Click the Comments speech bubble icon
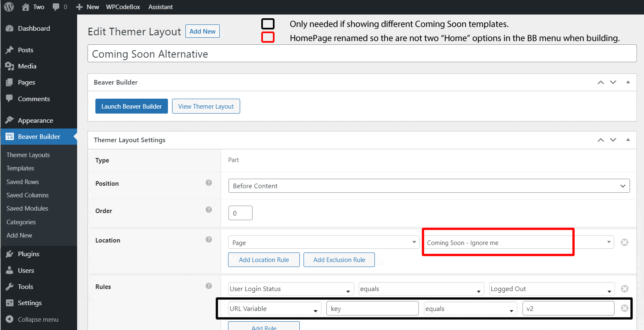The width and height of the screenshot is (644, 330). pyautogui.click(x=9, y=99)
